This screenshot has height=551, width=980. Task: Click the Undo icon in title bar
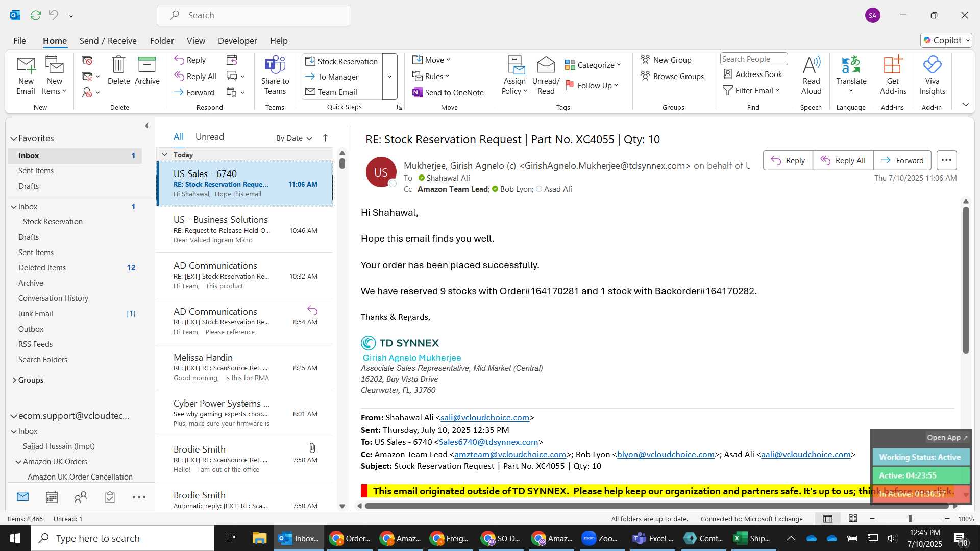coord(54,15)
